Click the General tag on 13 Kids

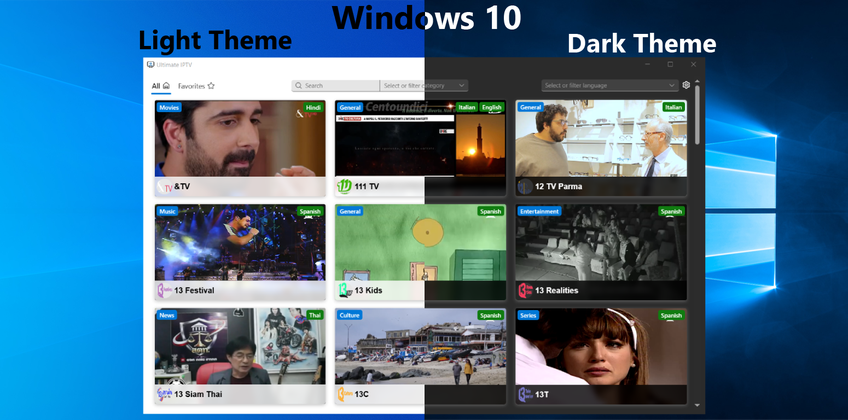pyautogui.click(x=350, y=211)
